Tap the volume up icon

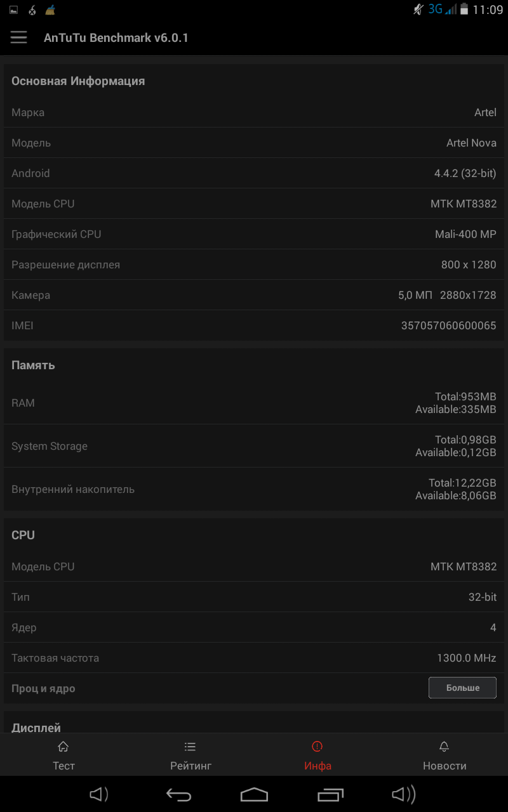click(404, 794)
